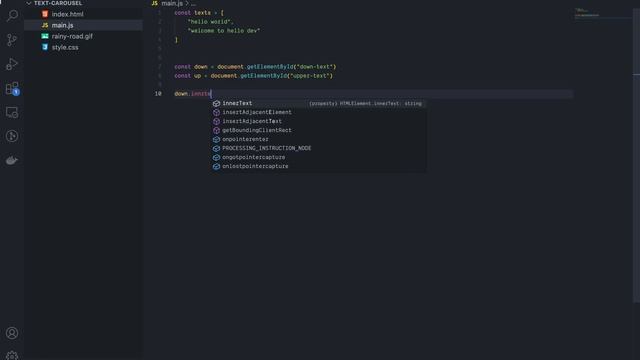Click the method icon beside getBoundingClientRect
Screen dimensions: 640x360
click(x=216, y=131)
